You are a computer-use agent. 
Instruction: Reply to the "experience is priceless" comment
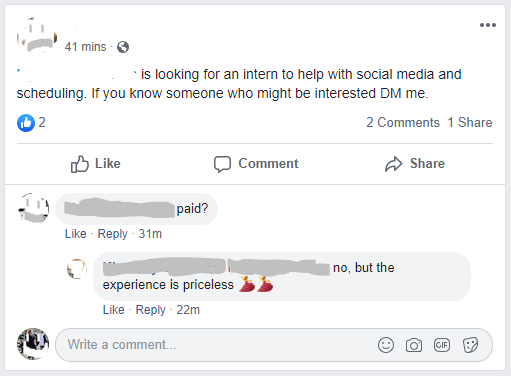pyautogui.click(x=150, y=310)
